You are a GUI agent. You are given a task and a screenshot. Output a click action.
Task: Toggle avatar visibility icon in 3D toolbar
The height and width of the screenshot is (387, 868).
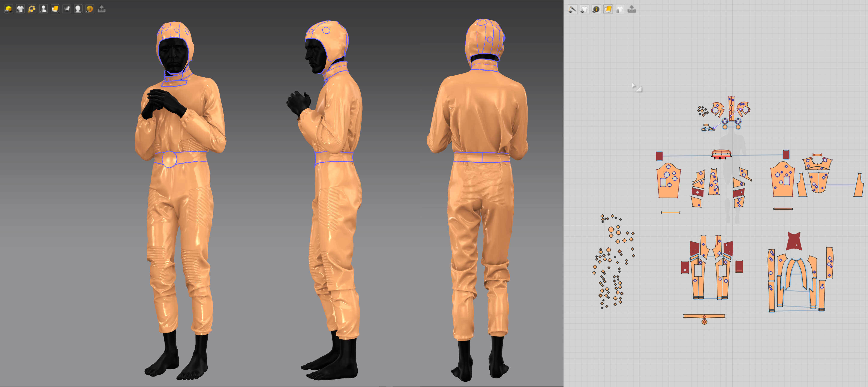[x=43, y=9]
